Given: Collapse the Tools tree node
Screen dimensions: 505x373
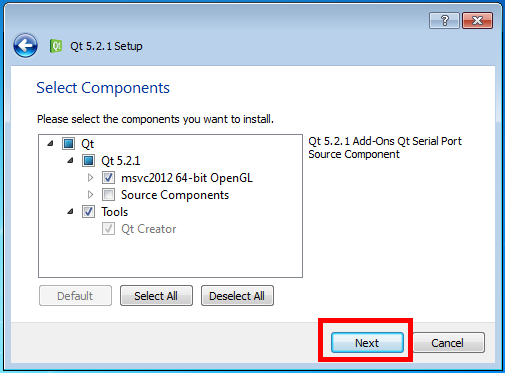Looking at the screenshot, I should point(70,212).
